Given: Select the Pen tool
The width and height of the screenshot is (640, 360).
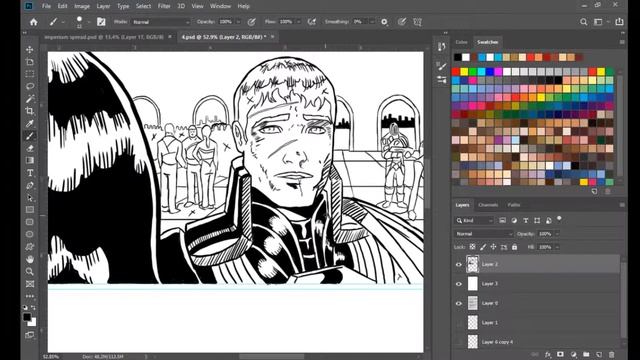Looking at the screenshot, I should (x=30, y=185).
